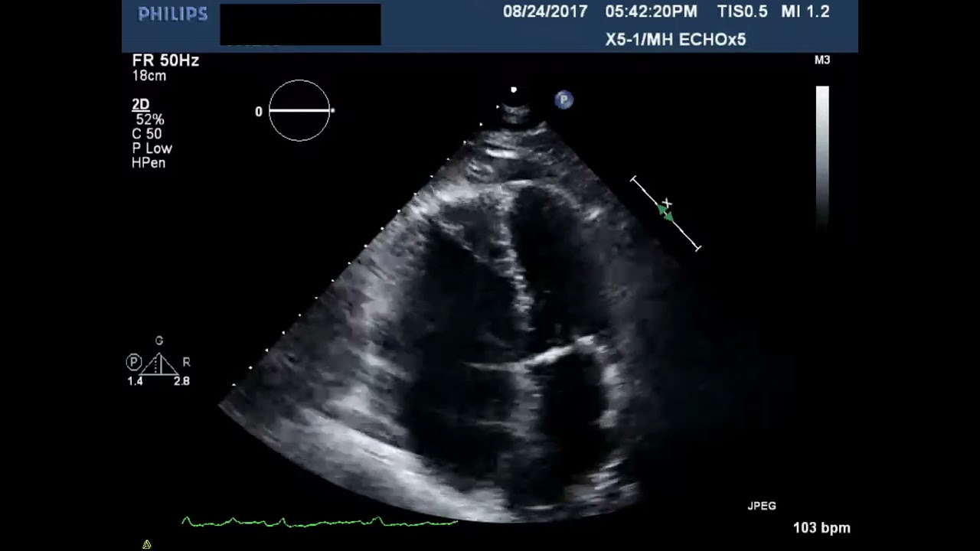Click the 52% gain value
This screenshot has height=551, width=980.
(x=150, y=119)
